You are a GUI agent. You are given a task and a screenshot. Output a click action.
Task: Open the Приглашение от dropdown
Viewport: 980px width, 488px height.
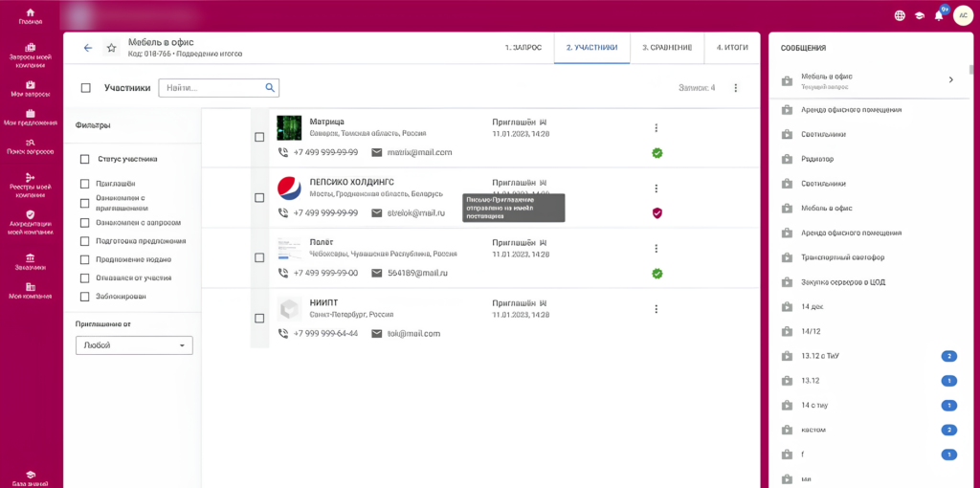coord(134,345)
